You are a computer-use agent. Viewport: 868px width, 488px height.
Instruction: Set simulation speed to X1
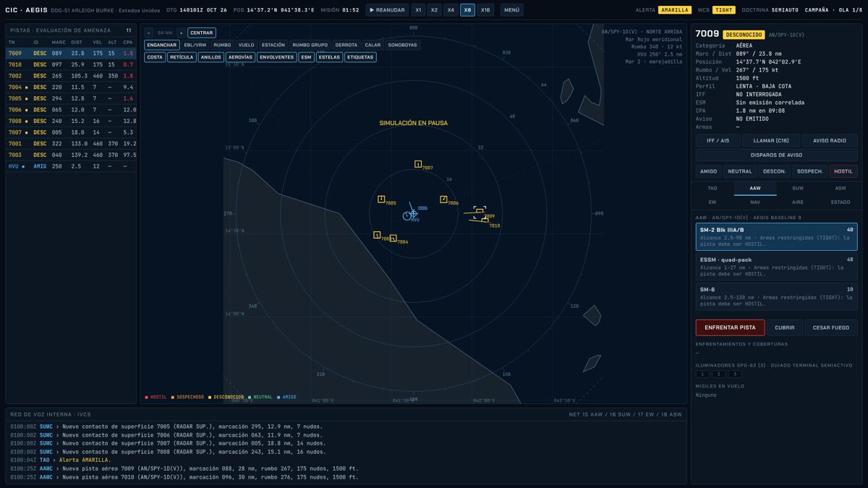pyautogui.click(x=418, y=10)
